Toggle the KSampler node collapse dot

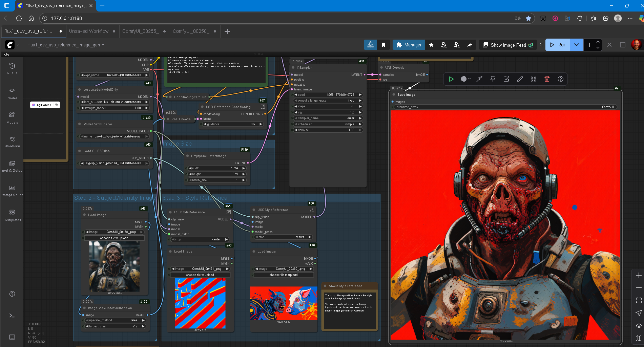(x=293, y=68)
